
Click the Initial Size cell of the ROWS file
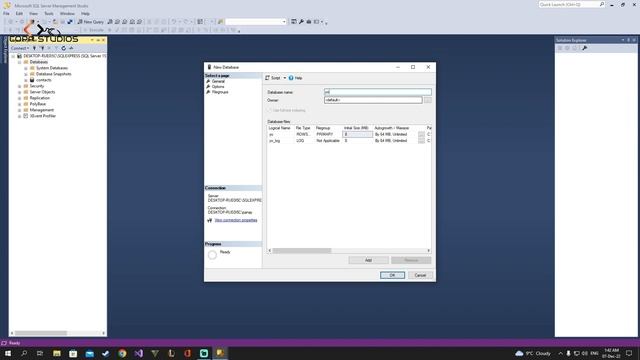click(357, 134)
